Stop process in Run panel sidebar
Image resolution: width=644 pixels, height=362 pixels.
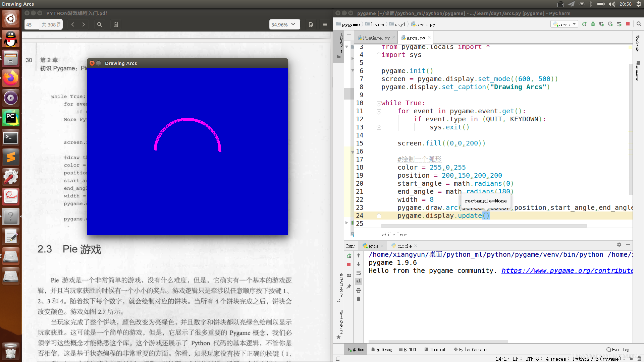point(349,265)
